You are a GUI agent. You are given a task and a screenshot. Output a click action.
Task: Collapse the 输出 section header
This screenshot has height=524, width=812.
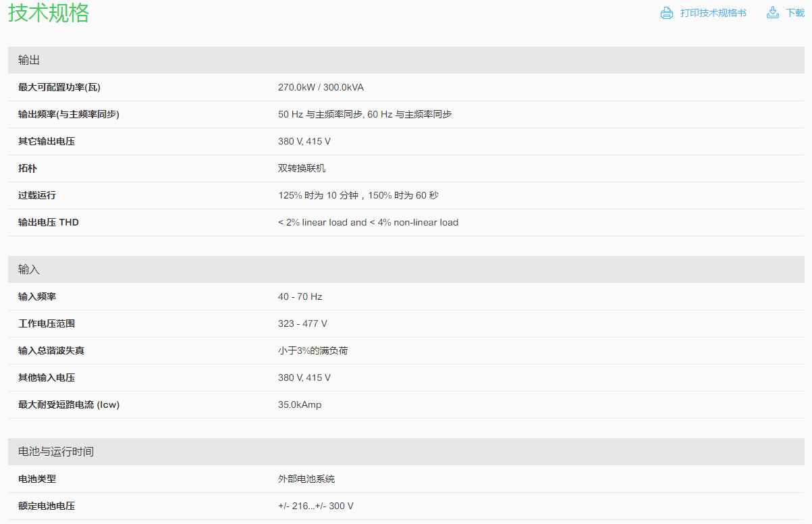pyautogui.click(x=406, y=60)
